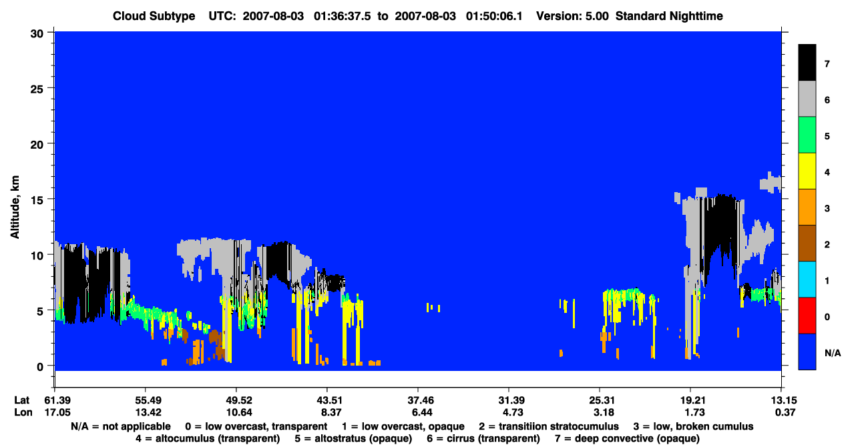Click the black deep convective color swatch
The image size is (868, 445).
point(807,63)
